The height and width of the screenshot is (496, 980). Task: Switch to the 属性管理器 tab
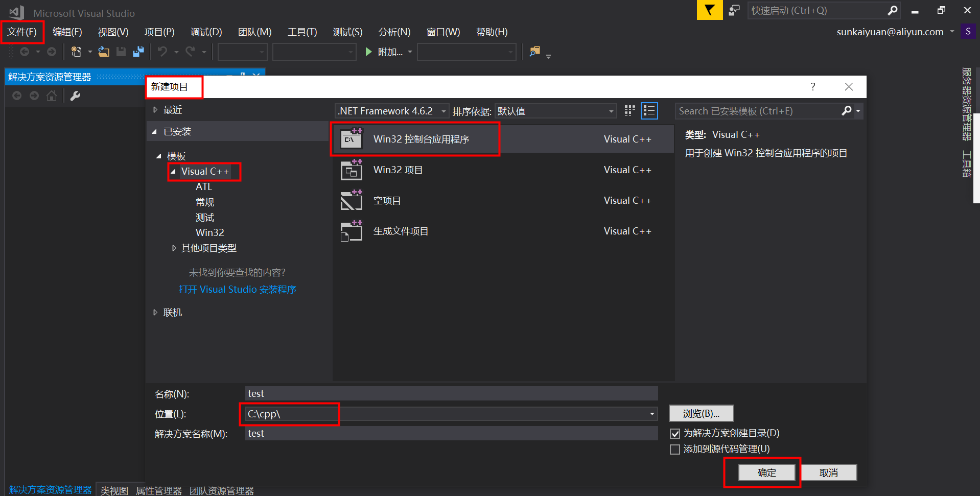[x=158, y=490]
